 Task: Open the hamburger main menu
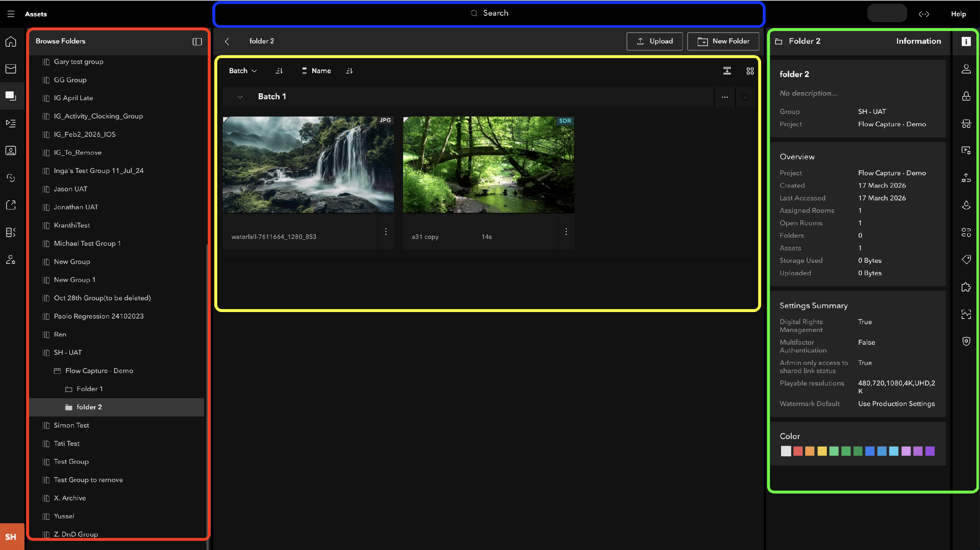tap(11, 14)
